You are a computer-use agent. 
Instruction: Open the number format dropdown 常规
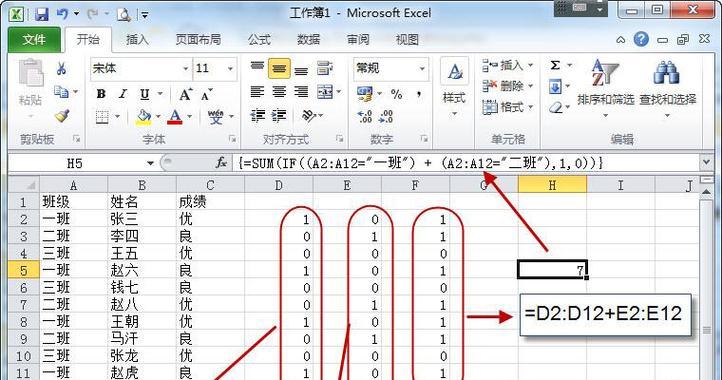coord(422,69)
